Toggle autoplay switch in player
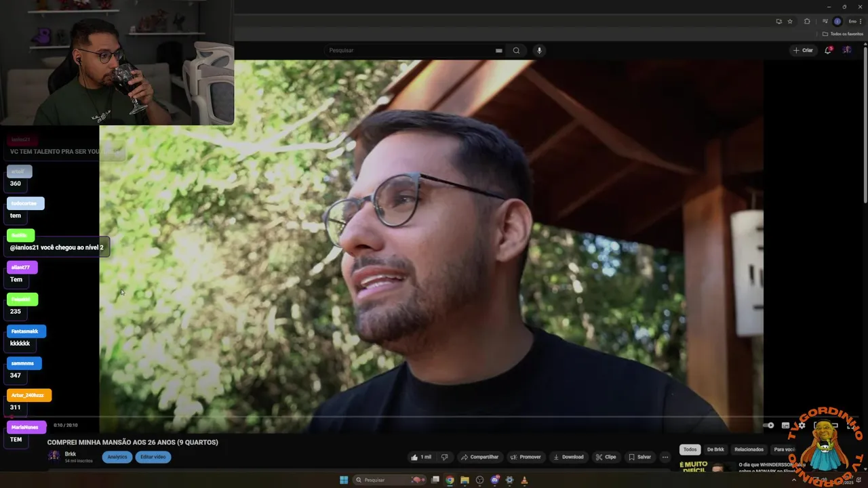 tap(768, 426)
